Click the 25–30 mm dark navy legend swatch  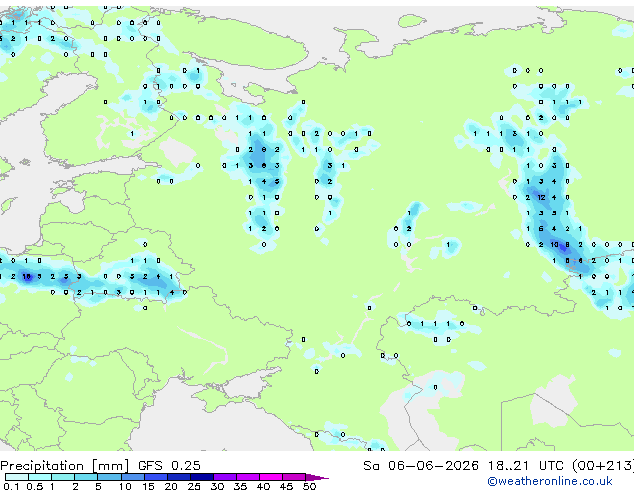point(201,477)
